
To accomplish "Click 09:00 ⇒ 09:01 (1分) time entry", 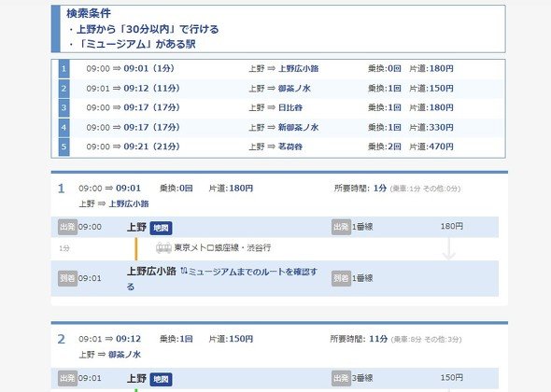I will tap(131, 68).
